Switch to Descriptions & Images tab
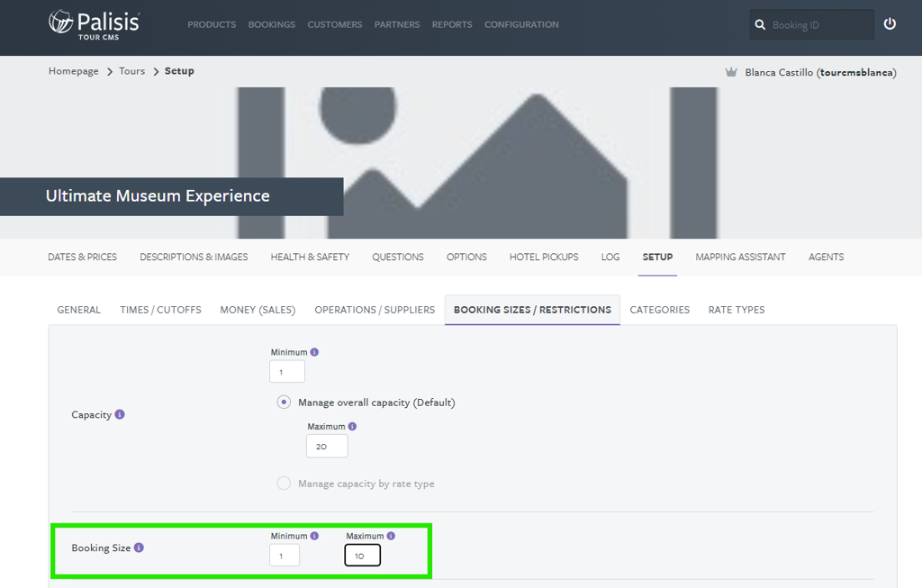Screen dimensions: 922x588 click(x=194, y=257)
